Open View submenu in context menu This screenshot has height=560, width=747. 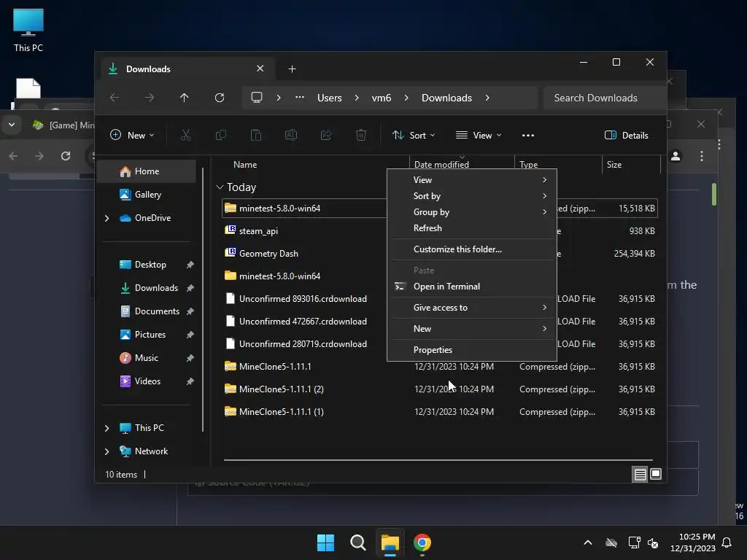coord(472,179)
